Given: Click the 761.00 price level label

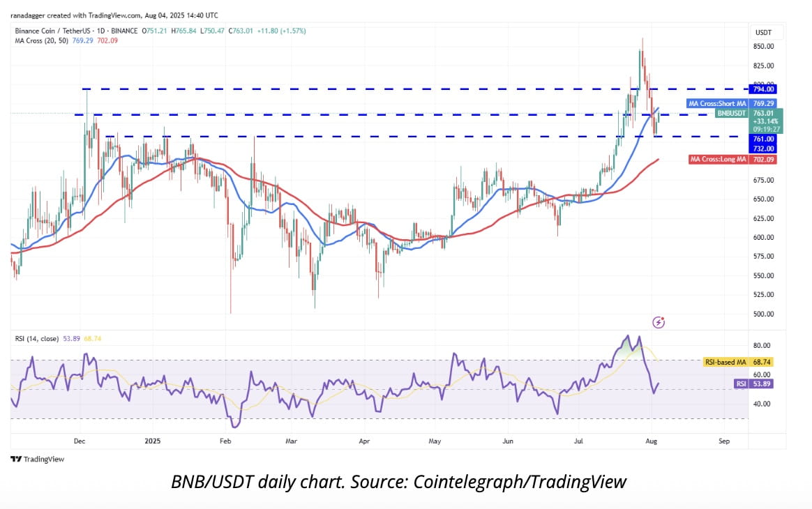Looking at the screenshot, I should [x=762, y=139].
